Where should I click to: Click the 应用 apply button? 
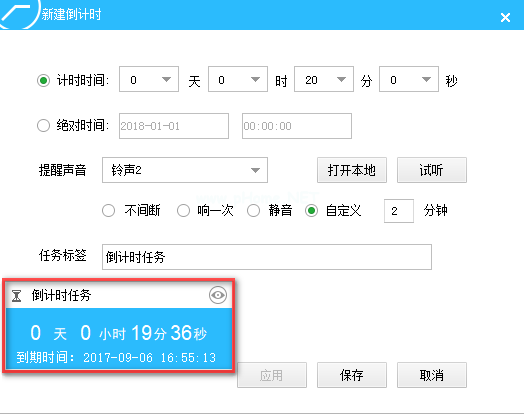point(272,375)
